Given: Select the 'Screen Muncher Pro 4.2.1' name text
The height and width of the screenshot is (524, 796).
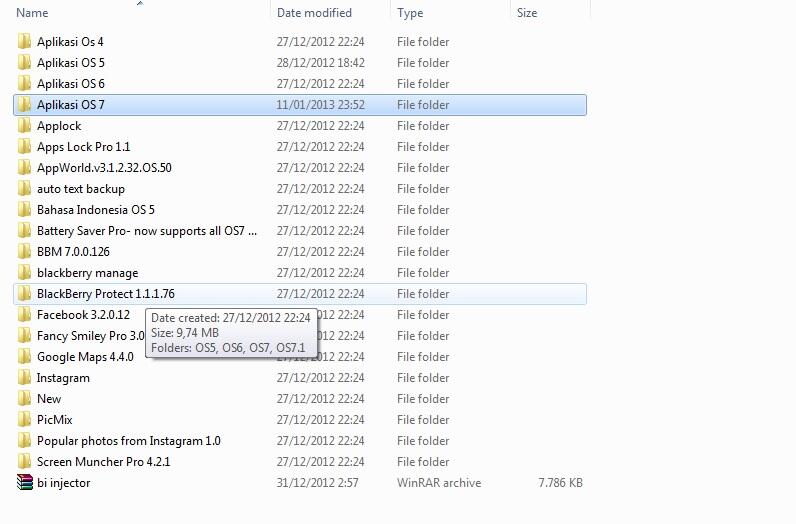Looking at the screenshot, I should [104, 462].
